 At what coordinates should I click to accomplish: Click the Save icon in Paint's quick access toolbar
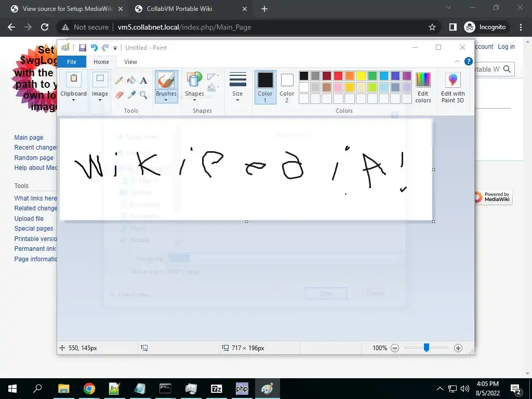83,48
